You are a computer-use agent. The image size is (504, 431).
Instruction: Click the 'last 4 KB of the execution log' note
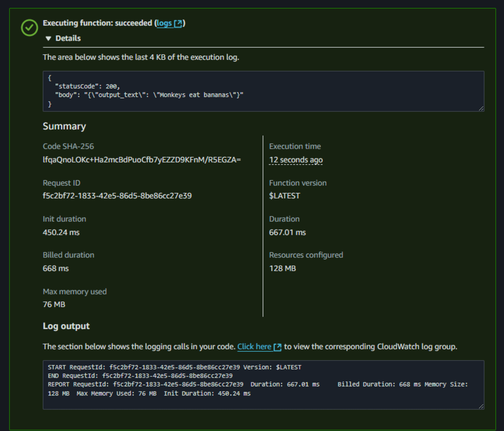141,57
